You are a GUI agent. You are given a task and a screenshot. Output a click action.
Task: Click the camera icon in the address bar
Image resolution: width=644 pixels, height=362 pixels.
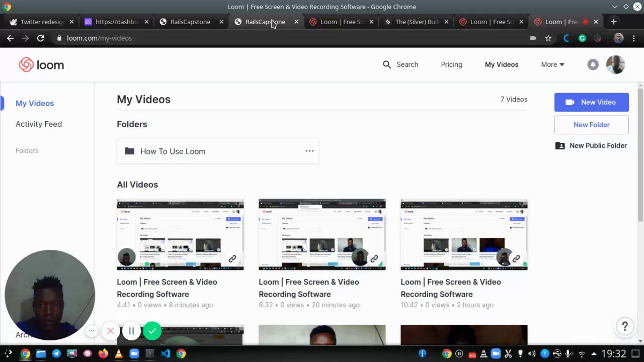pos(533,38)
